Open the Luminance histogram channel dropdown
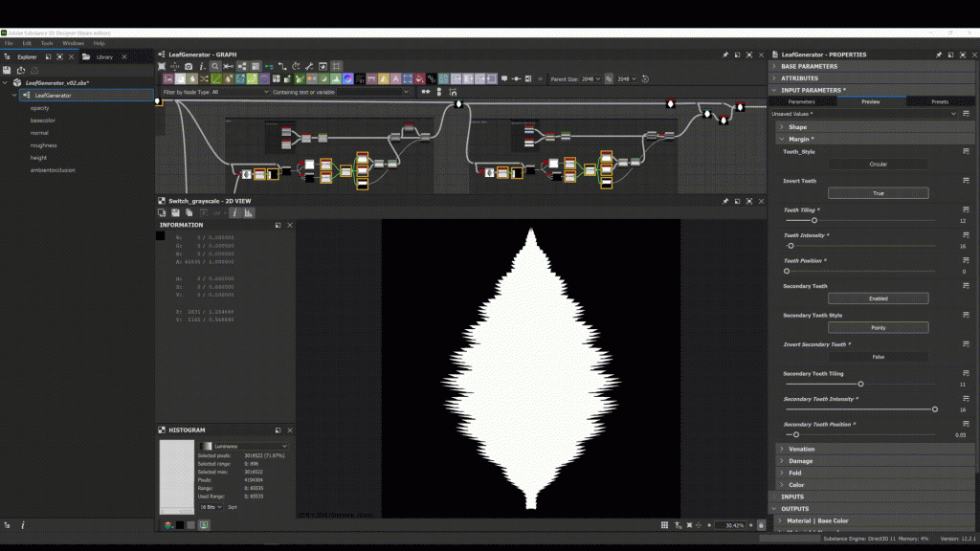Screen dimensions: 980x551 (x=243, y=446)
